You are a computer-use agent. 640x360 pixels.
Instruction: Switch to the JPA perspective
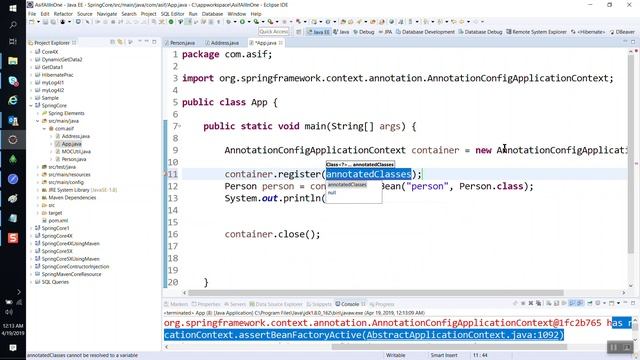pyautogui.click(x=385, y=32)
